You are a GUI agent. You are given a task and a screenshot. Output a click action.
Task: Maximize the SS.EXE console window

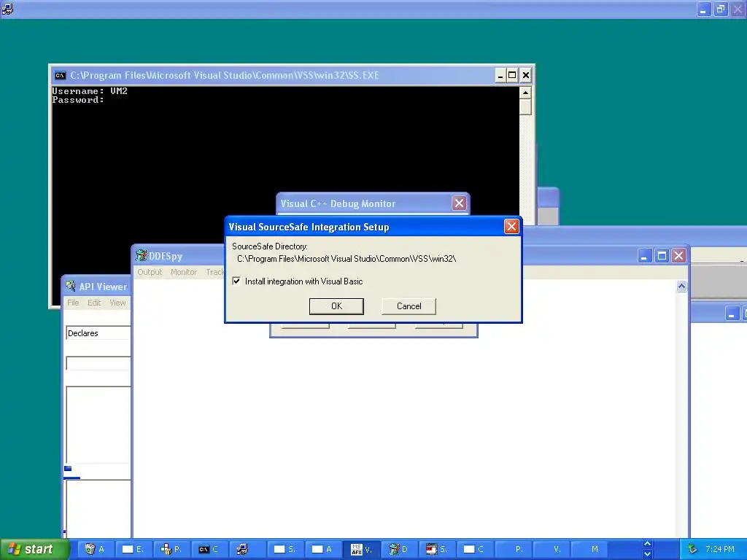click(512, 75)
